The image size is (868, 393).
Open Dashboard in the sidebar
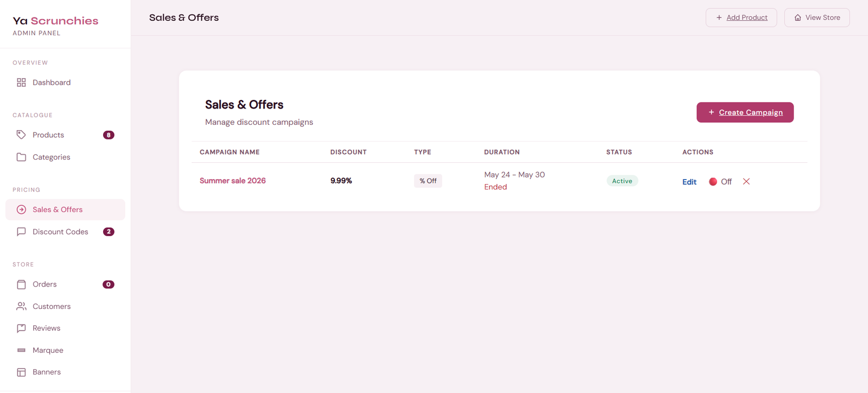pos(65,83)
